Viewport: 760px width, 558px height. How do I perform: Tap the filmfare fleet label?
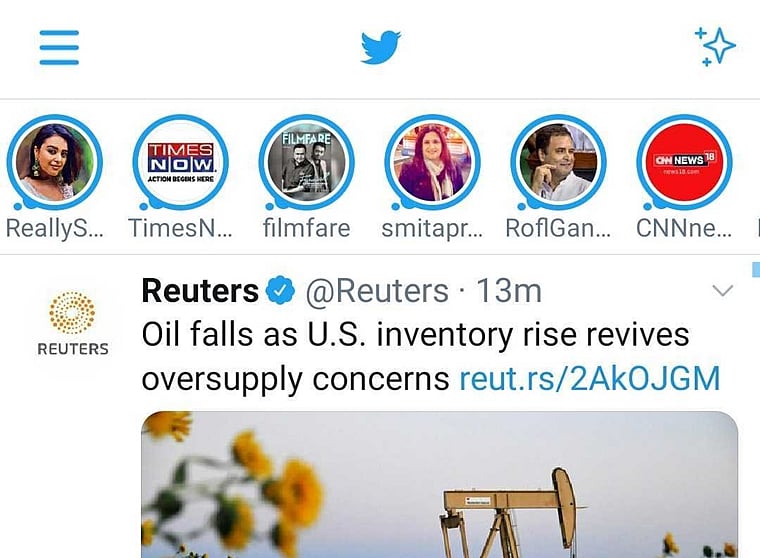point(307,228)
